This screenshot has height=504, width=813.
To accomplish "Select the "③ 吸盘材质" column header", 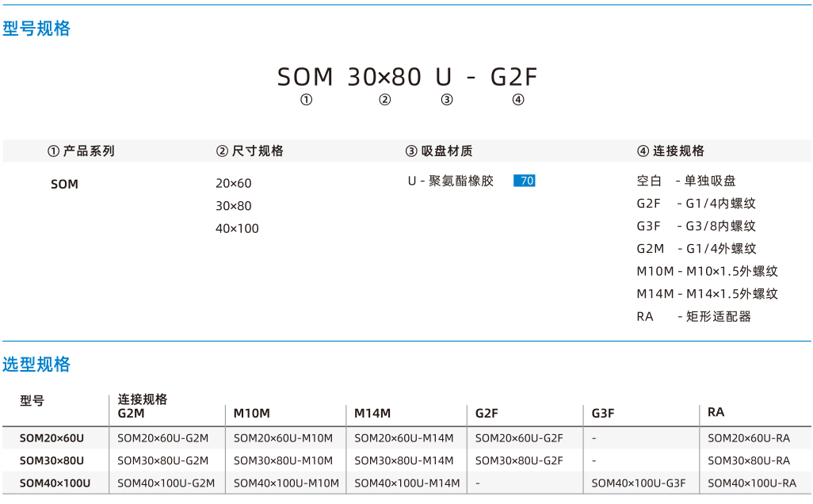I will point(439,151).
